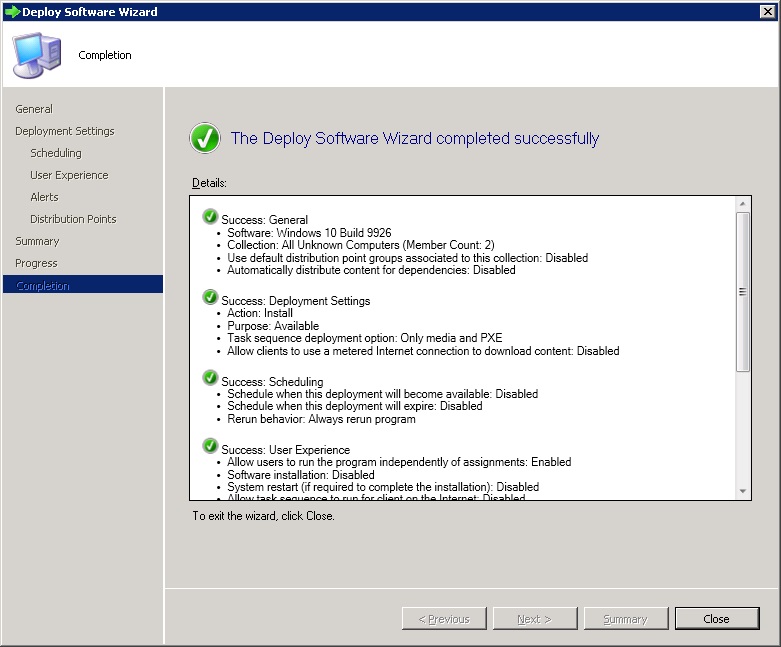This screenshot has height=647, width=781.
Task: Click the check icon beside Success: User Experience
Action: [210, 447]
